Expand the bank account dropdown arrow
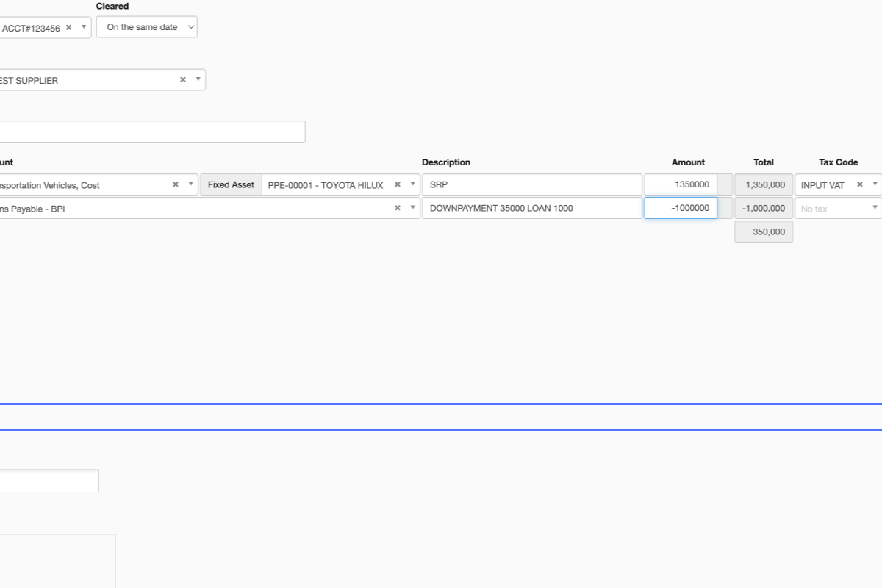This screenshot has height=588, width=882. [83, 28]
